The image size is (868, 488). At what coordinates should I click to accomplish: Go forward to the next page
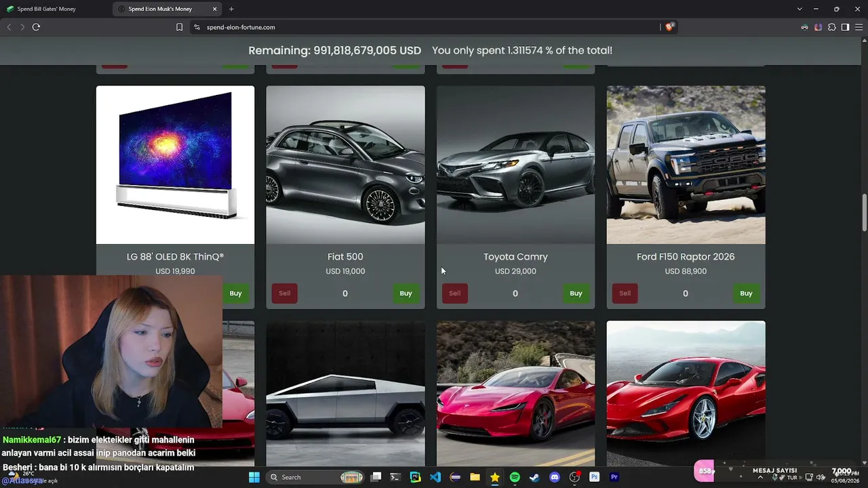coord(22,27)
